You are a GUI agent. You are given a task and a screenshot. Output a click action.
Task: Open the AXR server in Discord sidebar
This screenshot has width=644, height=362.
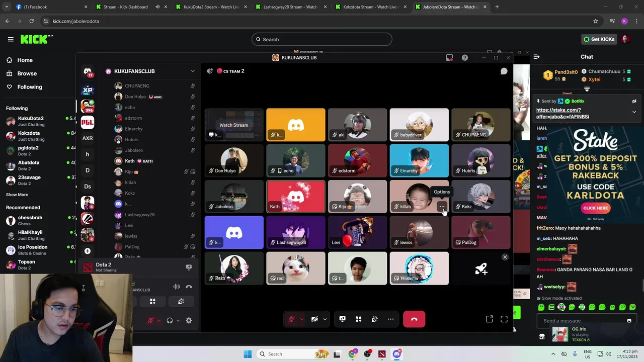[88, 138]
